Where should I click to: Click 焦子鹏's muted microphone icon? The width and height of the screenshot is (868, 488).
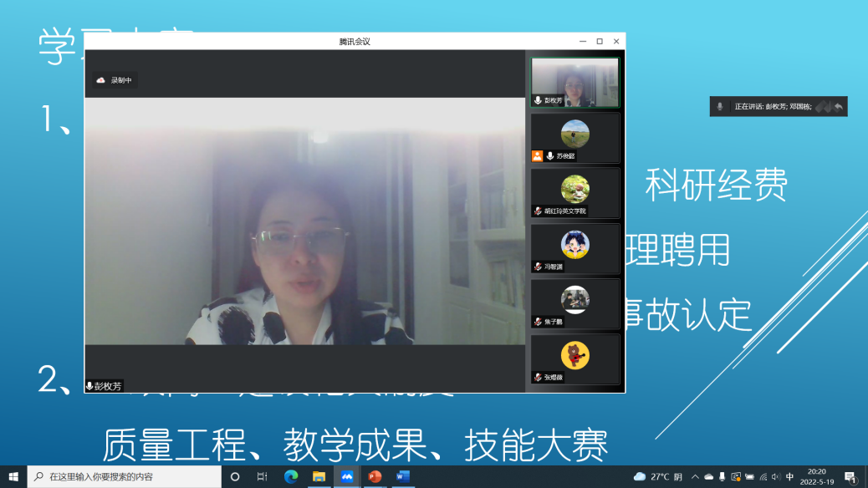click(x=539, y=322)
